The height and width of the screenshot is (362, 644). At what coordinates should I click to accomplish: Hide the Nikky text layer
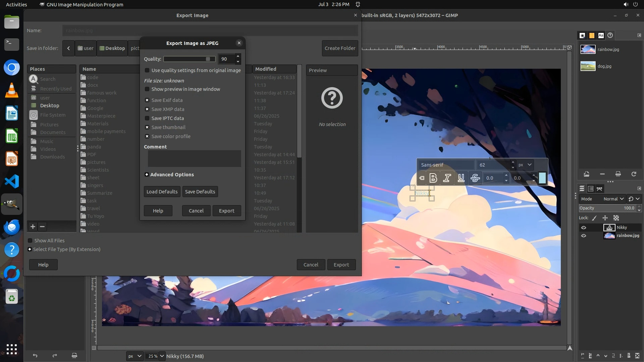(584, 228)
